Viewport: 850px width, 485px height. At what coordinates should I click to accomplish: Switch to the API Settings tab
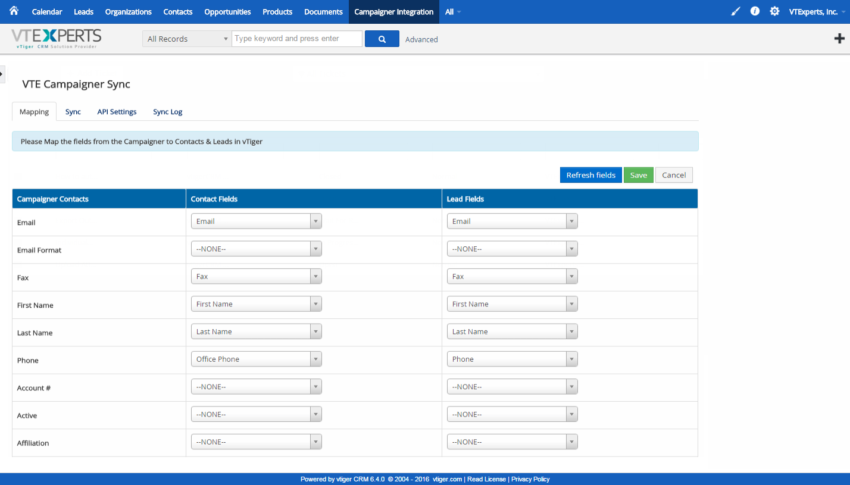point(117,112)
